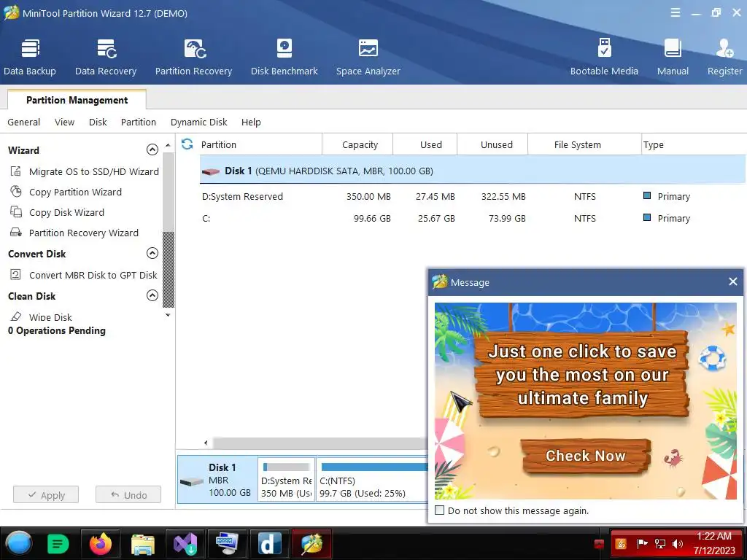Open Partition Recovery from the toolbar
This screenshot has height=560, width=747.
click(193, 57)
